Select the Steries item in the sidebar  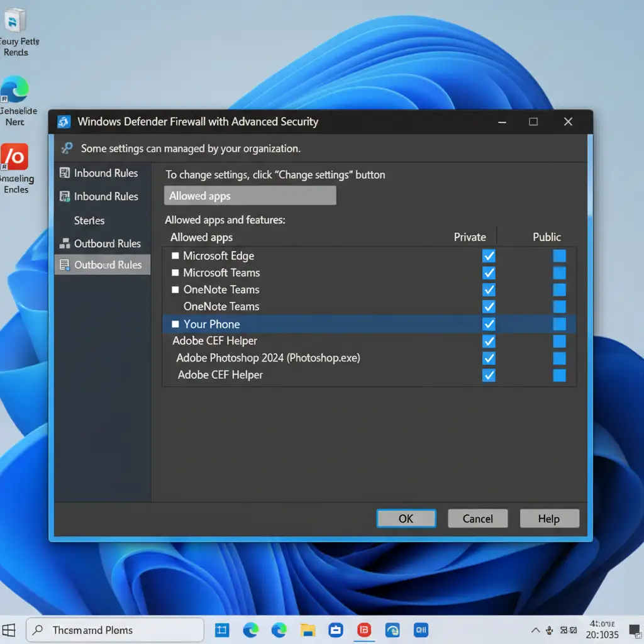tap(89, 221)
